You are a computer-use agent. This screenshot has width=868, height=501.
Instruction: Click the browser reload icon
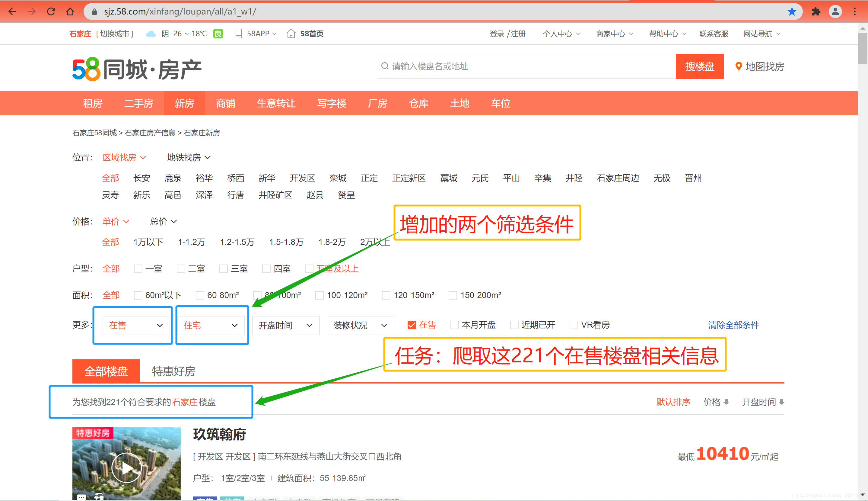coord(51,11)
